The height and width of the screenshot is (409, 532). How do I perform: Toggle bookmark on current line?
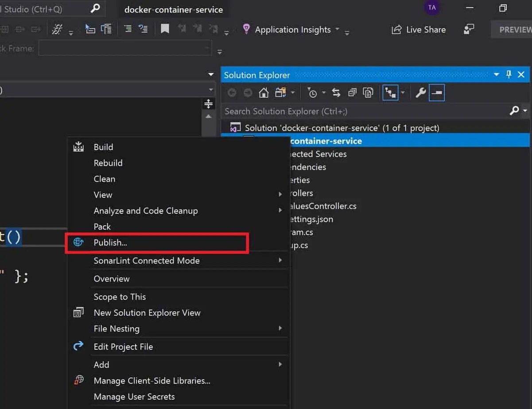[165, 29]
